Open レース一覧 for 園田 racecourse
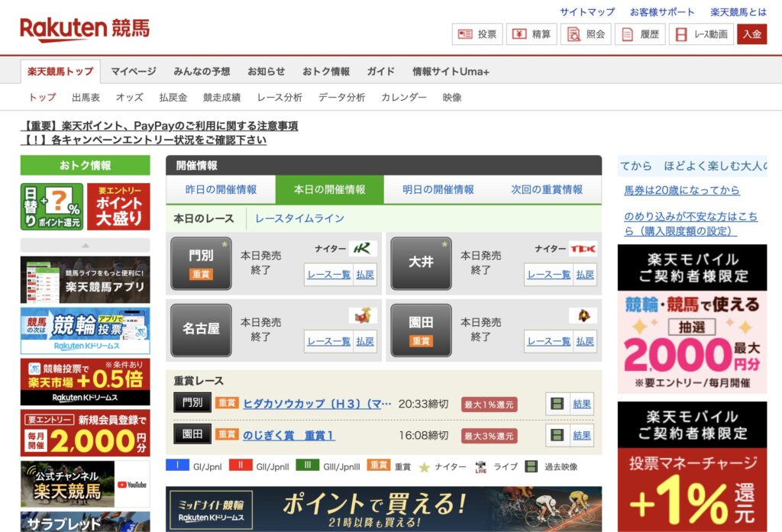 [x=548, y=341]
